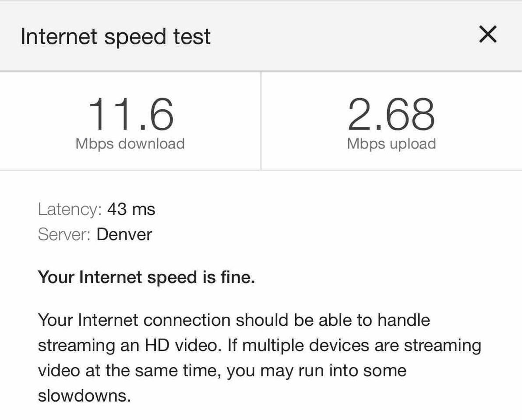Click the "Server:" label
Viewport: 522px width, 420px height.
coord(64,234)
